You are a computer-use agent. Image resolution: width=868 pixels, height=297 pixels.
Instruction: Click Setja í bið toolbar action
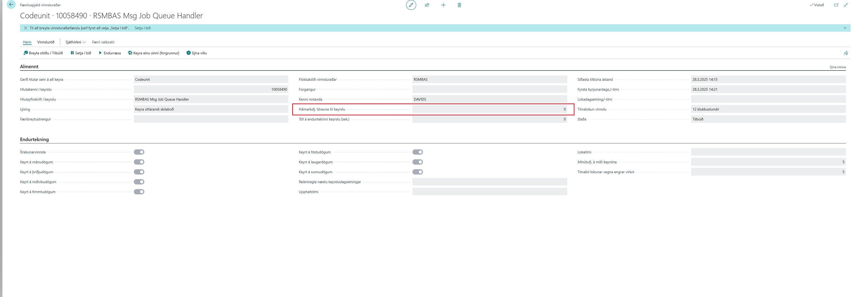[81, 53]
